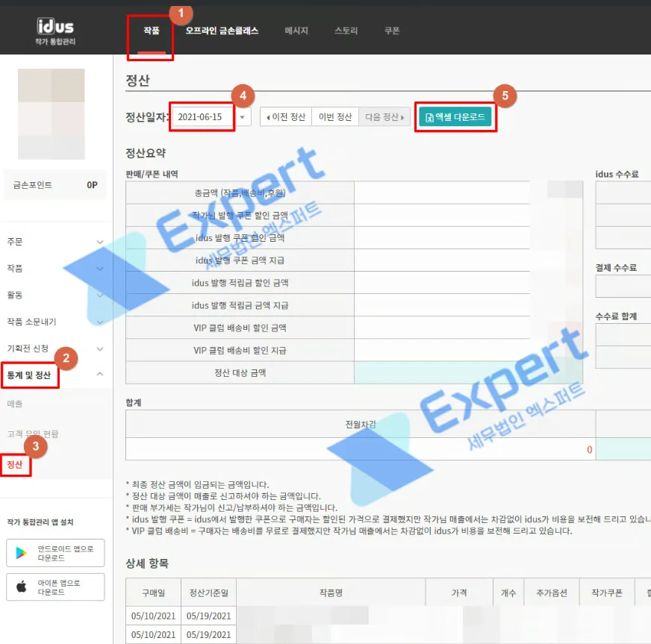Viewport: 651px width, 644px height.
Task: Click the 작가쿠폰 column header
Action: [x=607, y=593]
